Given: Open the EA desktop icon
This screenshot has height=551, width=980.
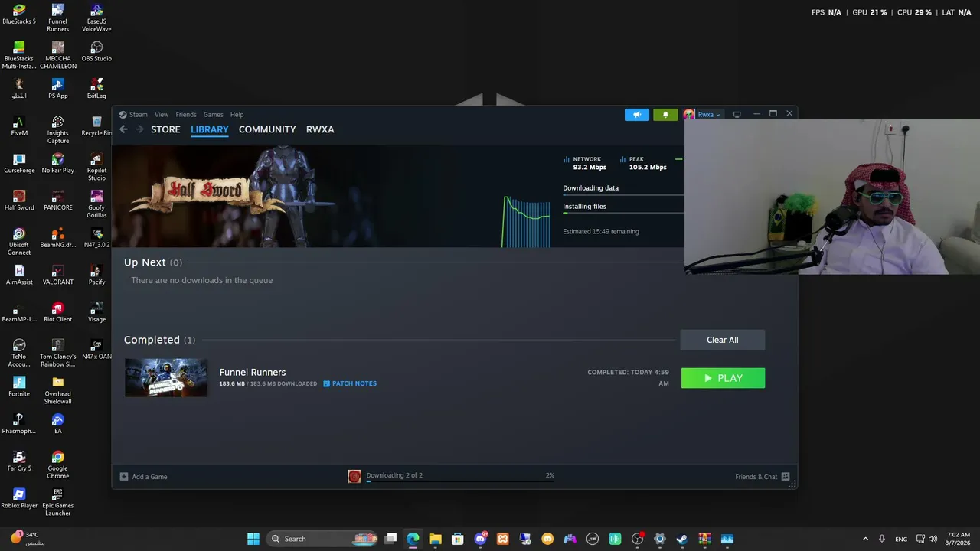Looking at the screenshot, I should [58, 425].
